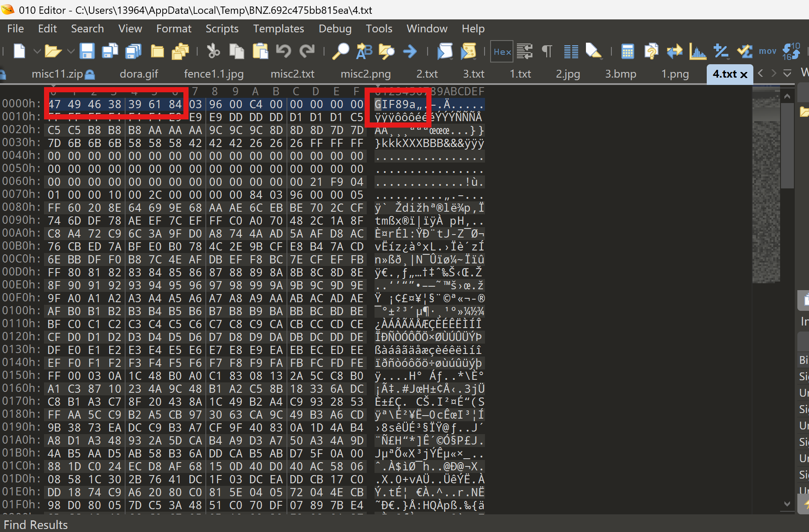Create a new file with toolbar icon

[x=19, y=51]
